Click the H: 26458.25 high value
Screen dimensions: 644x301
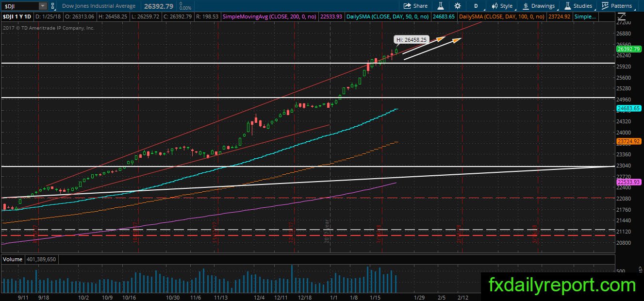coord(113,17)
